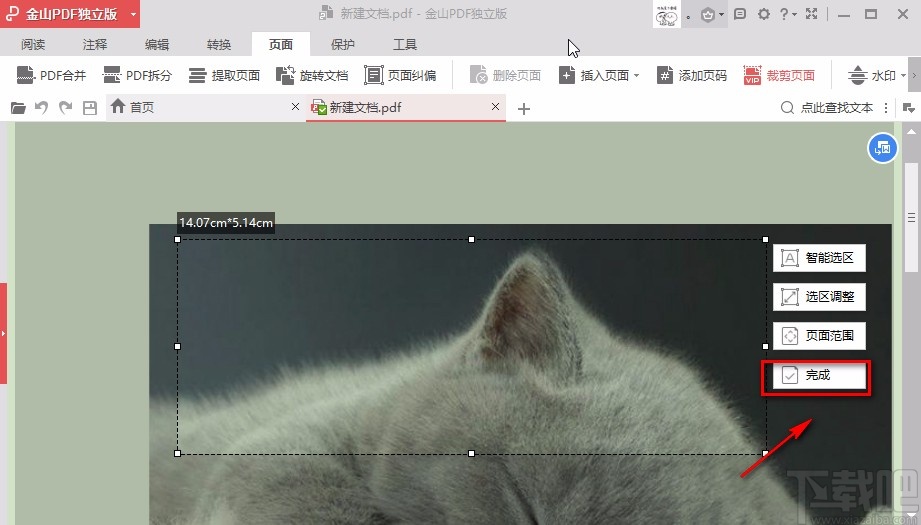Switch to the 首页 home tab
The width and height of the screenshot is (921, 525).
pyautogui.click(x=206, y=107)
